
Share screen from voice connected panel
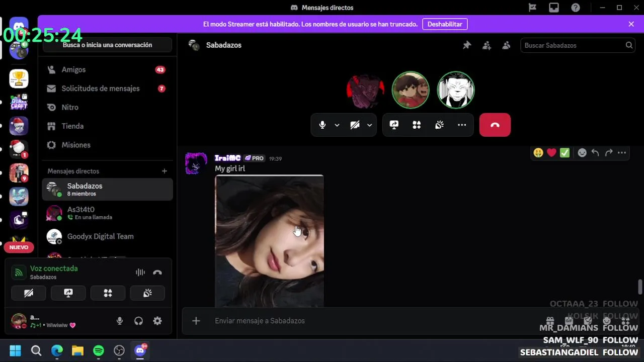click(68, 293)
